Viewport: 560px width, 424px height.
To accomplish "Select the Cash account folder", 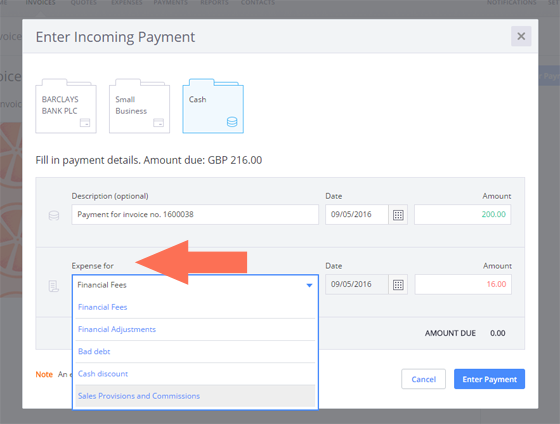I will click(x=213, y=106).
